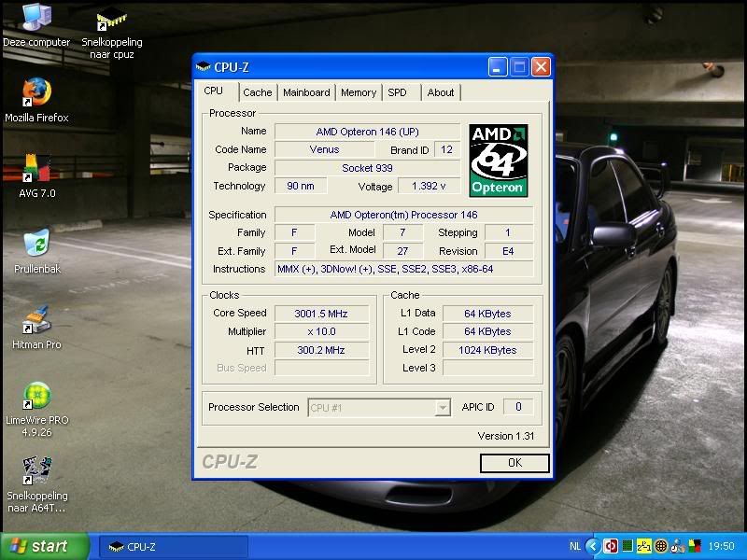Click the Stepping value 1
This screenshot has width=747, height=560.
508,232
